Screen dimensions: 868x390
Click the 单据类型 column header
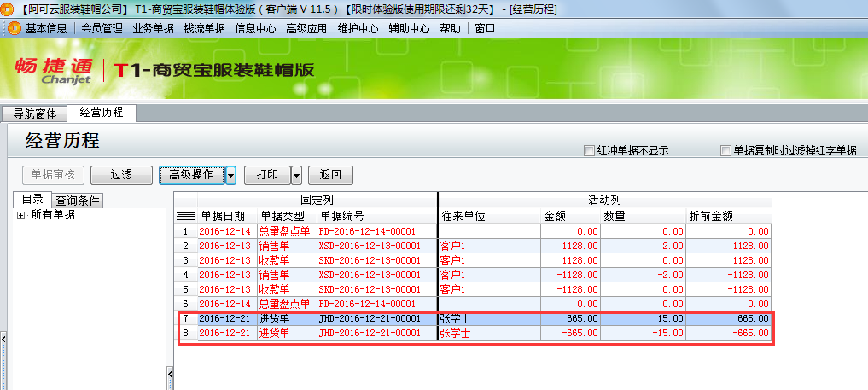coord(287,216)
